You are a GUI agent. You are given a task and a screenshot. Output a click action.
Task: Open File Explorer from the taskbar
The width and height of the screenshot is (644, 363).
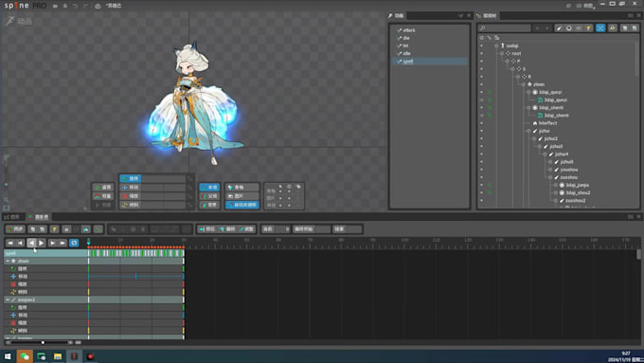click(x=58, y=356)
